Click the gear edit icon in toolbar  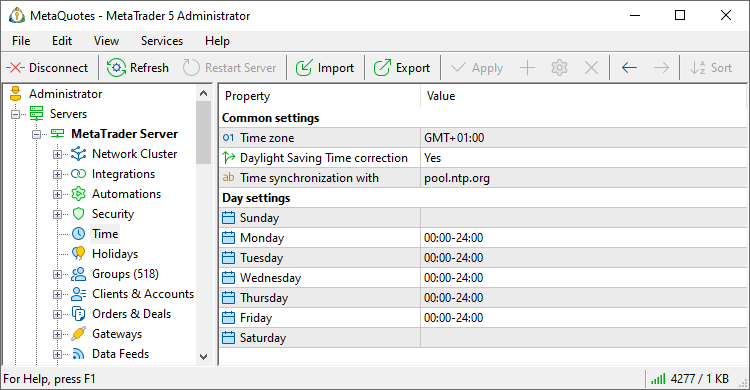(x=559, y=68)
